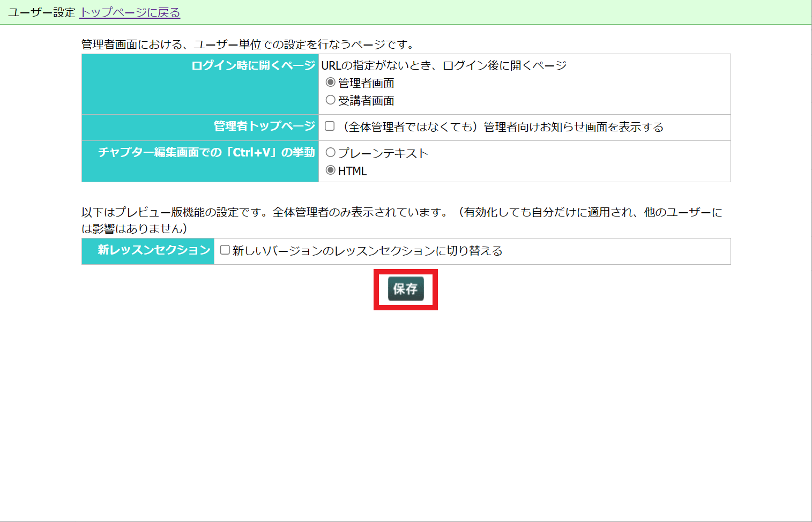Click the トップページに戻る link
The image size is (812, 522).
pos(130,12)
